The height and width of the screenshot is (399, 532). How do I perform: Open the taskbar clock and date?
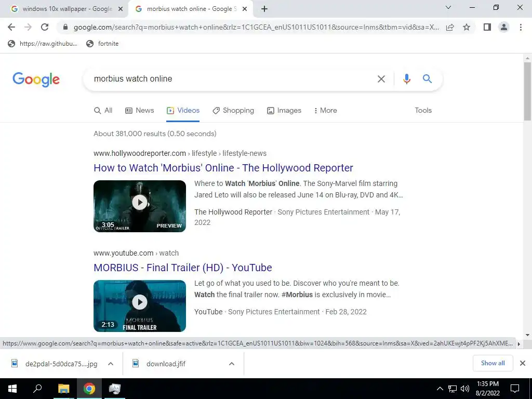click(x=488, y=389)
